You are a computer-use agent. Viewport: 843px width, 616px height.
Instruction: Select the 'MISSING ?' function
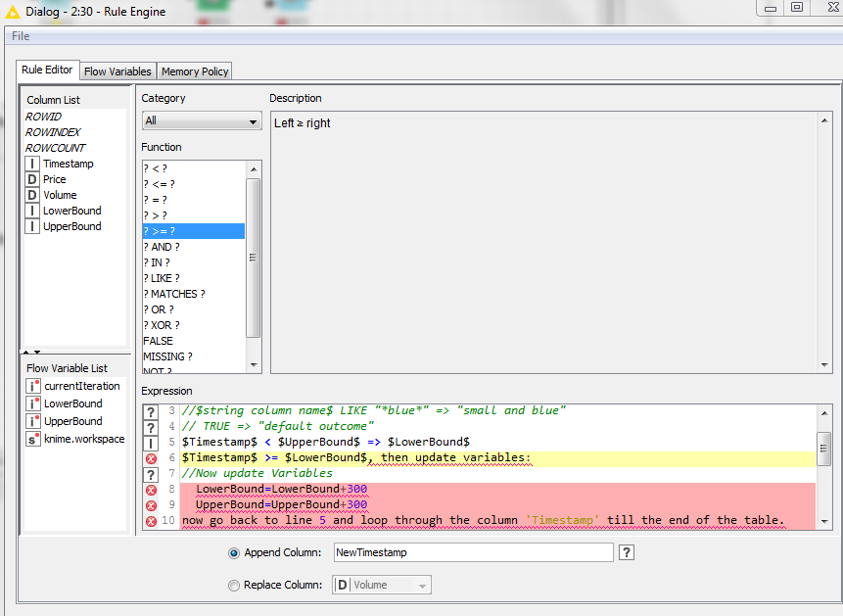[x=194, y=356]
